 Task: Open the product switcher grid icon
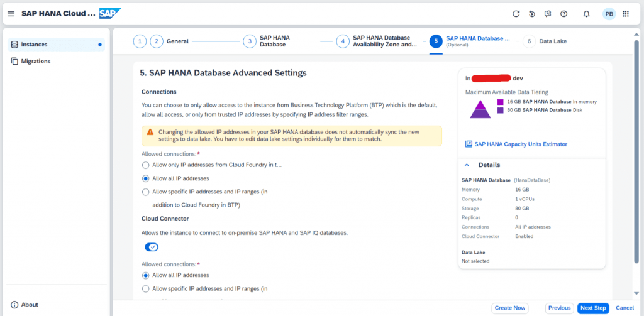coord(626,14)
